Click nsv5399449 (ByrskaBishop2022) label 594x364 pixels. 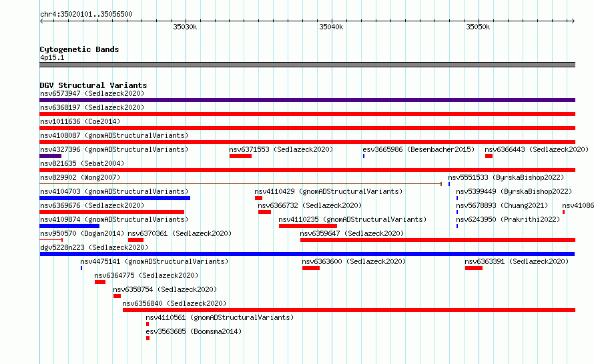click(514, 191)
